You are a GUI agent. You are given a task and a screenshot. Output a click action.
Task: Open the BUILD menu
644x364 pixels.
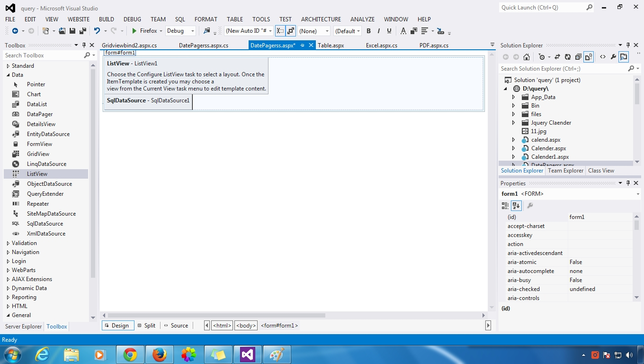click(x=107, y=19)
